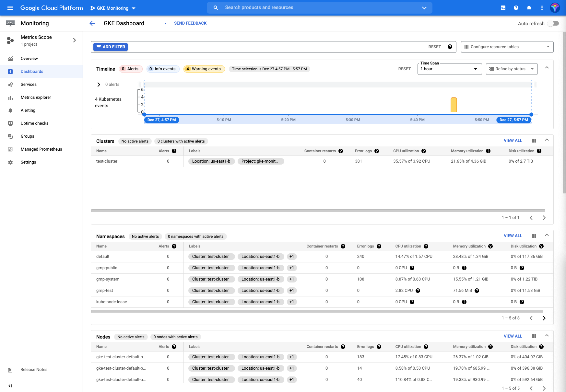The width and height of the screenshot is (566, 392).
Task: Show Error logs help in Clusters table
Action: 377,151
